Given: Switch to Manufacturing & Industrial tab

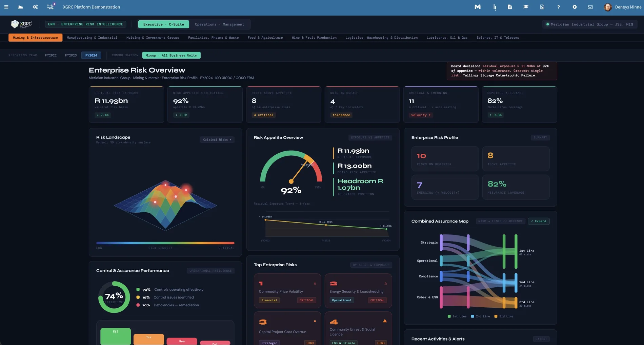Looking at the screenshot, I should click(92, 38).
